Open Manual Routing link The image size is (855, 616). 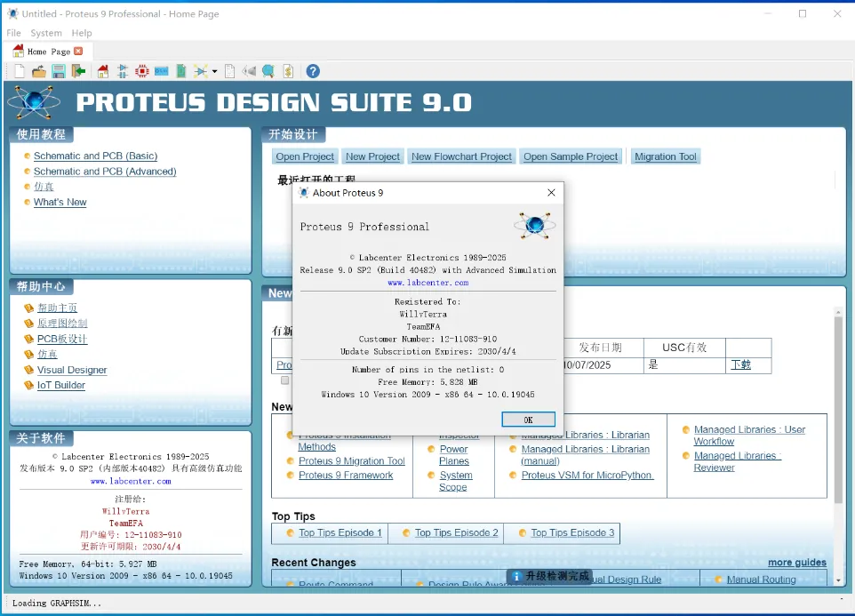(761, 579)
